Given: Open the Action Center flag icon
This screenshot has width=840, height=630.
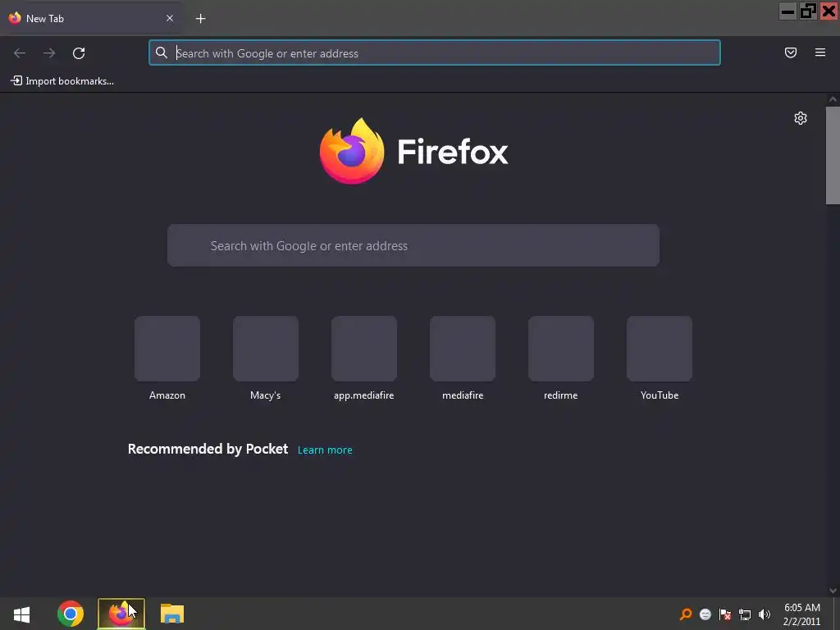Looking at the screenshot, I should coord(725,614).
